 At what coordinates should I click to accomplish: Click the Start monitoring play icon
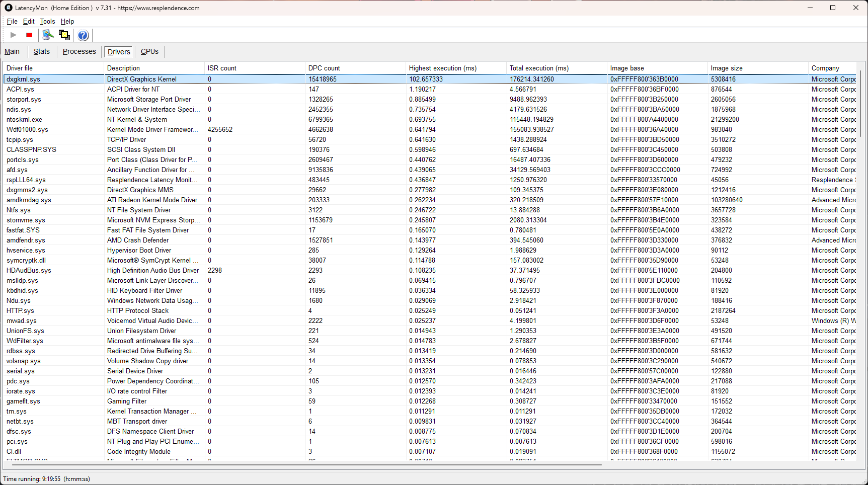coord(14,35)
